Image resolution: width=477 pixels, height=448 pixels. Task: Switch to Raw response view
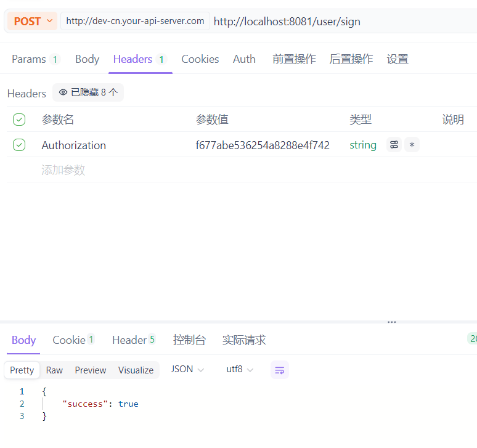point(54,370)
